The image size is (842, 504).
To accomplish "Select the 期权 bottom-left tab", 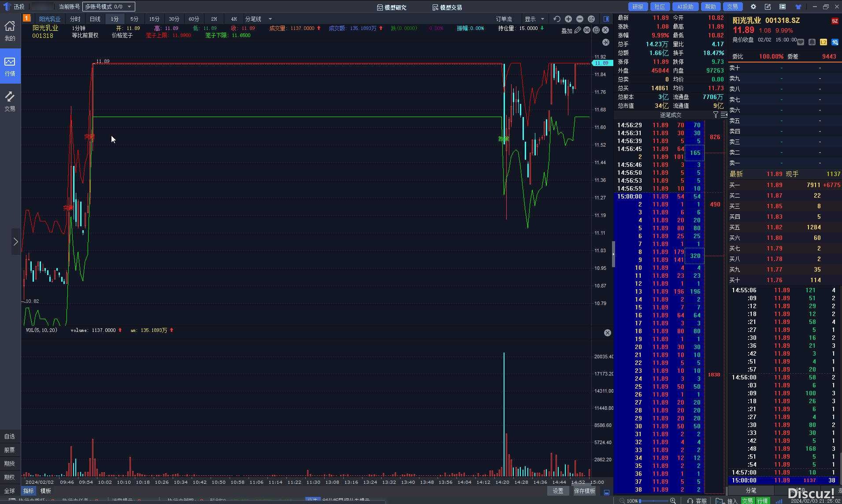I will (10, 477).
